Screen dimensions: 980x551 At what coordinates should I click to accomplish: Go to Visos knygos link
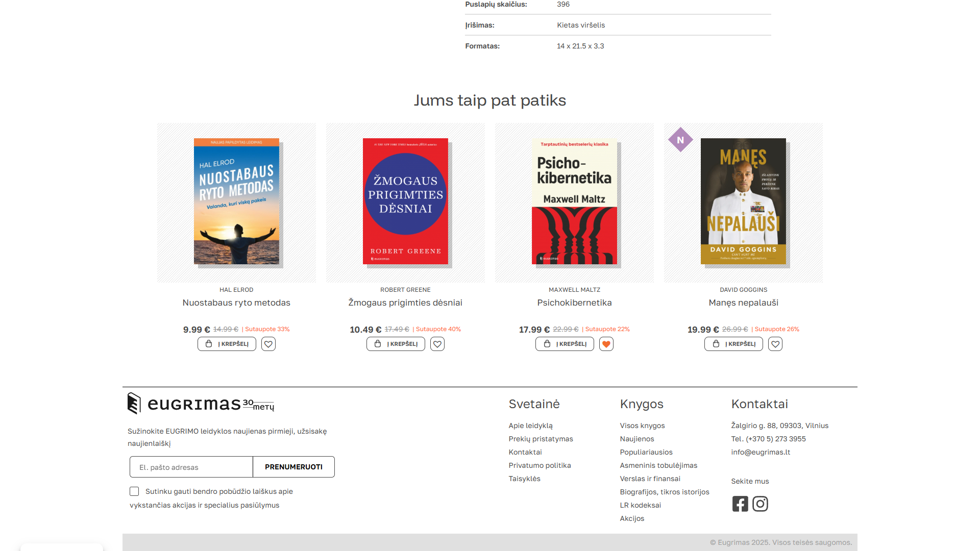click(642, 425)
